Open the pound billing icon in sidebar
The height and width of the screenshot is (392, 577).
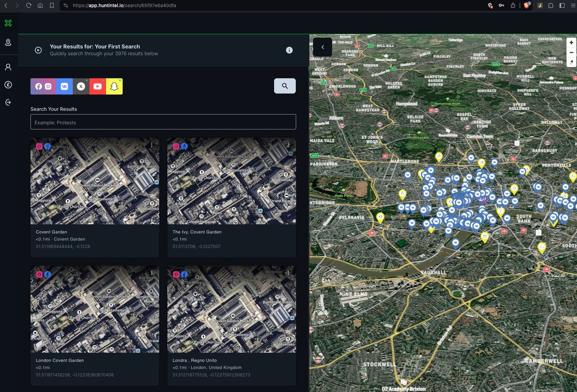click(8, 85)
